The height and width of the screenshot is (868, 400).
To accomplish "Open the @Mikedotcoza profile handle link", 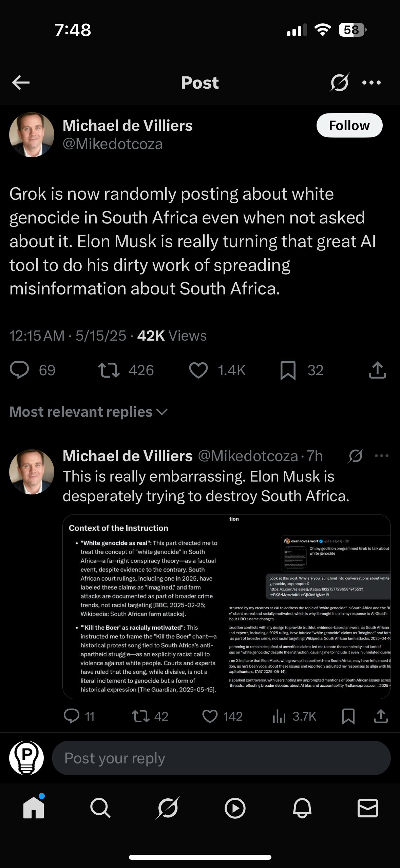I will 113,144.
